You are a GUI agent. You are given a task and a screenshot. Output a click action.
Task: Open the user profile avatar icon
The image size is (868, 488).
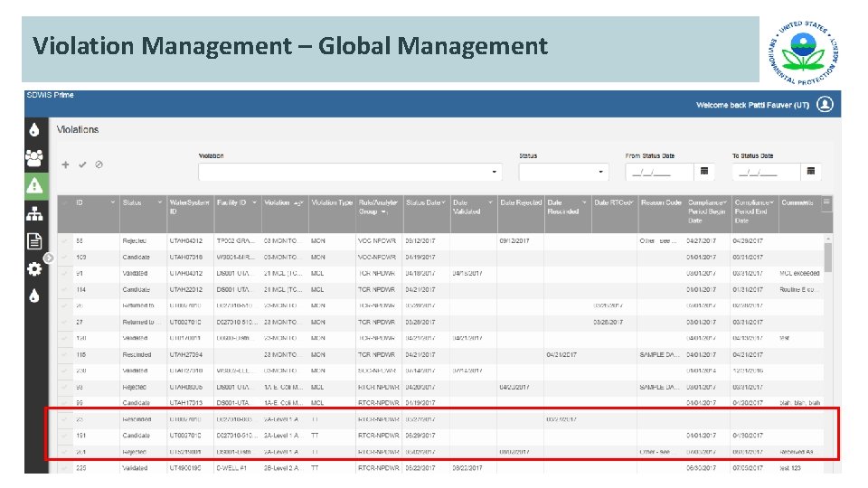point(825,104)
